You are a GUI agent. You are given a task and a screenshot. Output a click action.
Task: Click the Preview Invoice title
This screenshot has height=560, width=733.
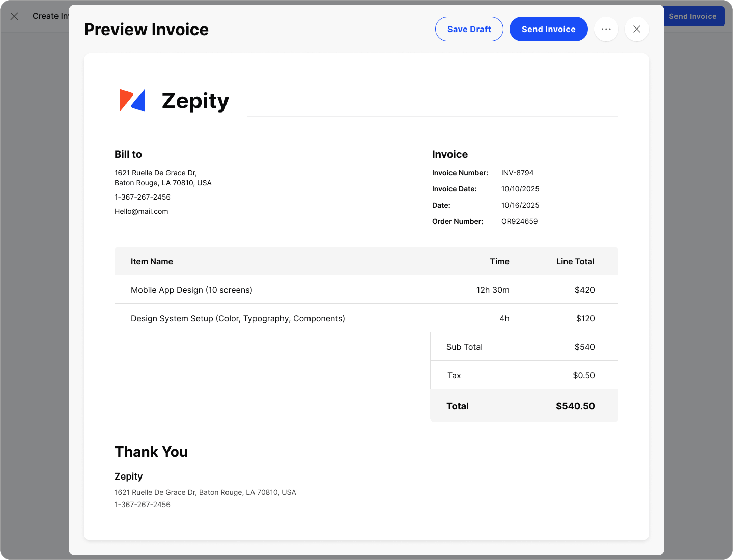(146, 30)
